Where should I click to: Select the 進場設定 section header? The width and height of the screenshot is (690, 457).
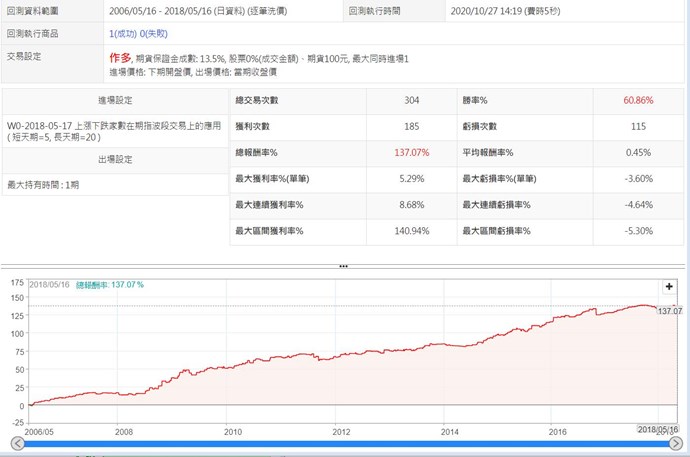pos(113,100)
